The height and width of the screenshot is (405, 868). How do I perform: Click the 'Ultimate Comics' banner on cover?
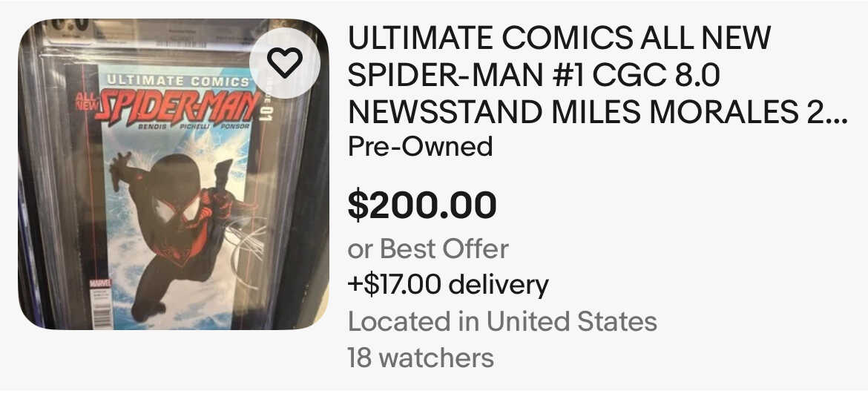(x=176, y=80)
